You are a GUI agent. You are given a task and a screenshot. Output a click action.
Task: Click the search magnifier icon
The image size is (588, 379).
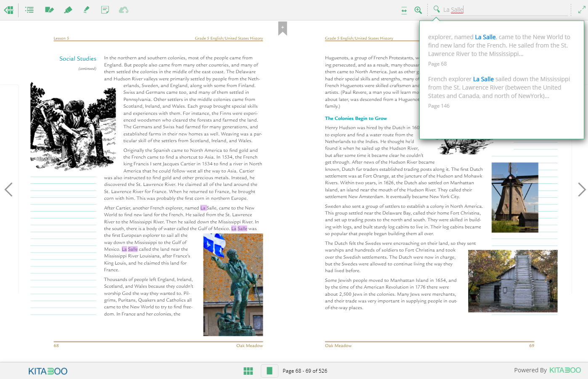pos(437,9)
